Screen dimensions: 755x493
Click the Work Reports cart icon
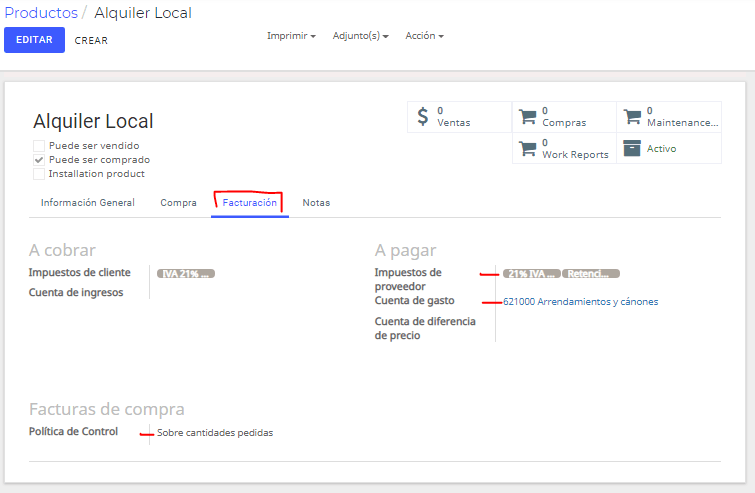[x=528, y=148]
